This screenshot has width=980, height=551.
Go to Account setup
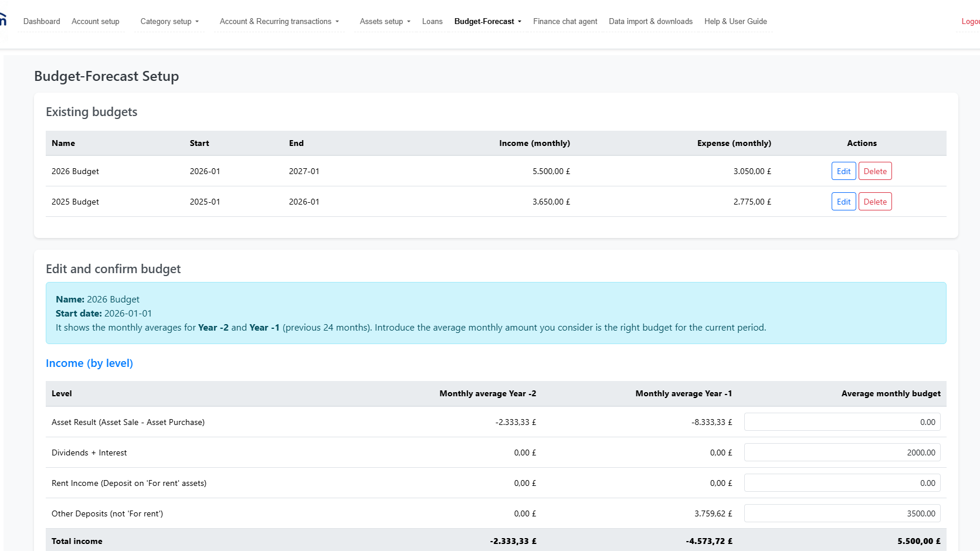pos(96,21)
